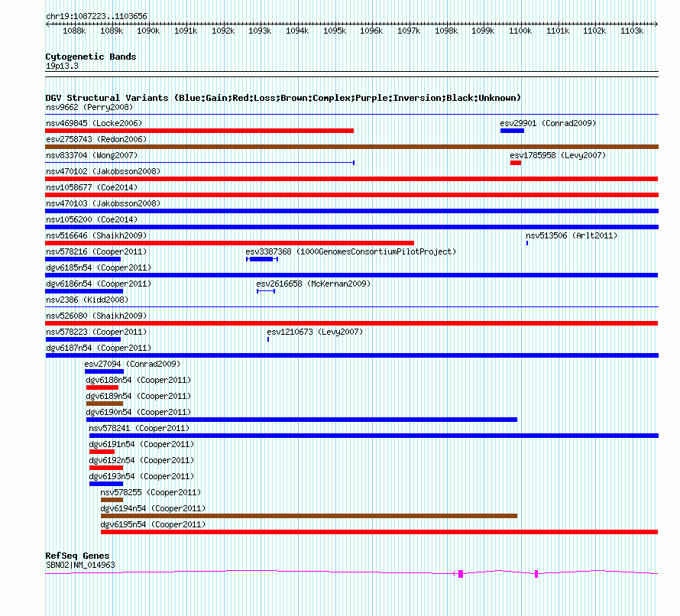Click esv3387368 1000GenomesConsortiumPilotProject label
Image resolution: width=680 pixels, height=616 pixels.
click(x=351, y=251)
